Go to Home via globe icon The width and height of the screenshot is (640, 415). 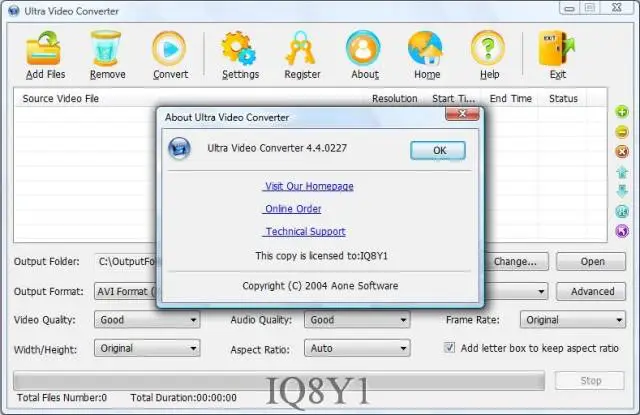click(425, 49)
